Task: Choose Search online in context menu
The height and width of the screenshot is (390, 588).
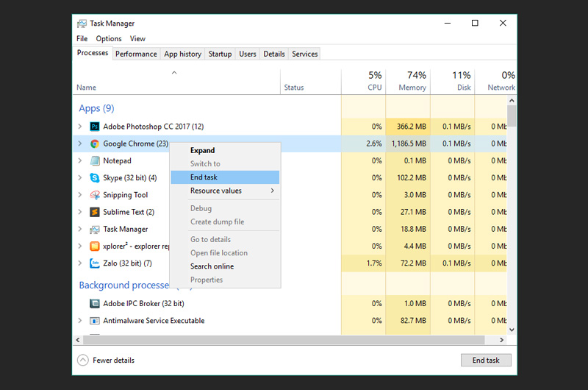Action: (225, 266)
